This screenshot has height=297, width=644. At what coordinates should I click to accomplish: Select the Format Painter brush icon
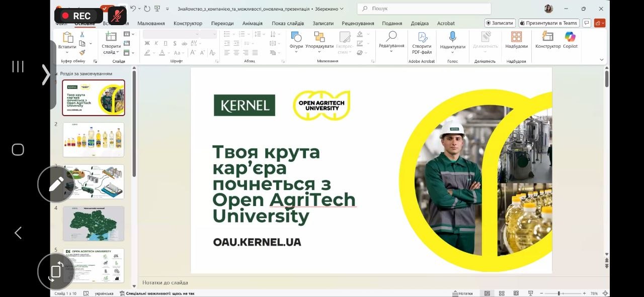82,52
